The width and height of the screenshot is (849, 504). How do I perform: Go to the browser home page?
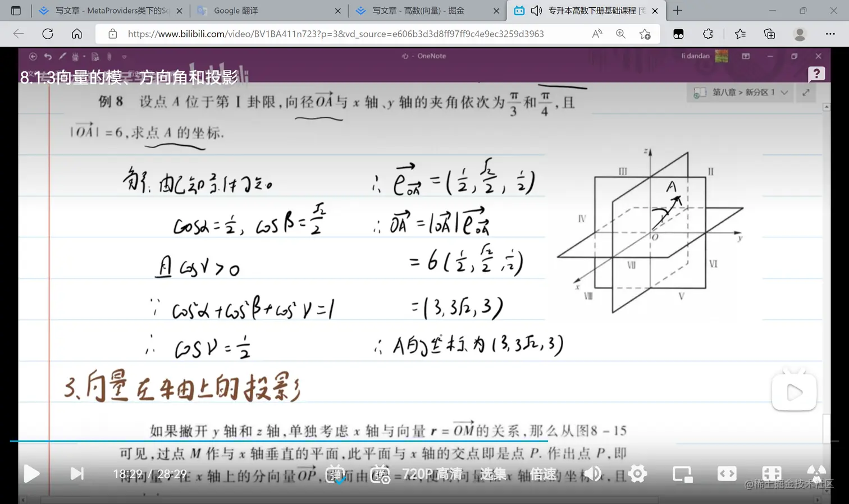(x=77, y=34)
